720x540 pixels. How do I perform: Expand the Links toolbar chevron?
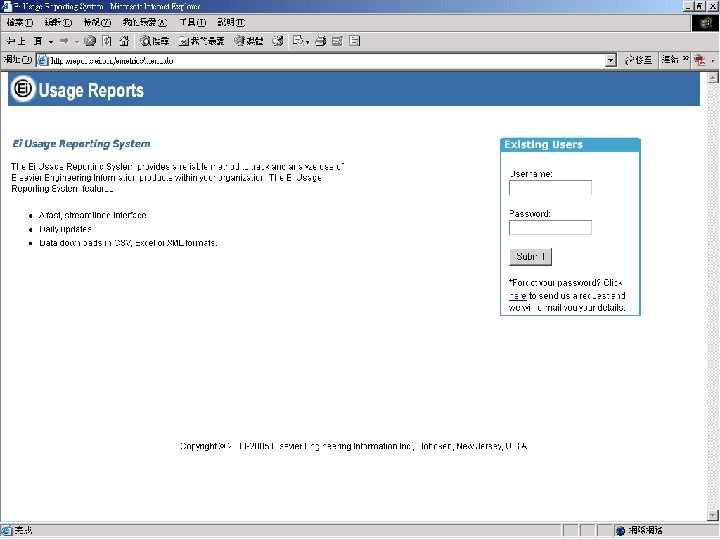coord(686,58)
